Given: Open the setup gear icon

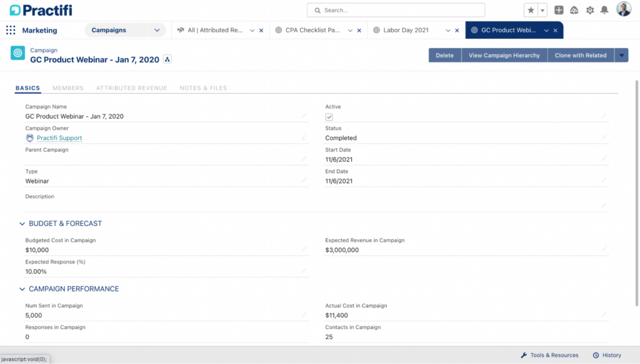Looking at the screenshot, I should tap(589, 10).
